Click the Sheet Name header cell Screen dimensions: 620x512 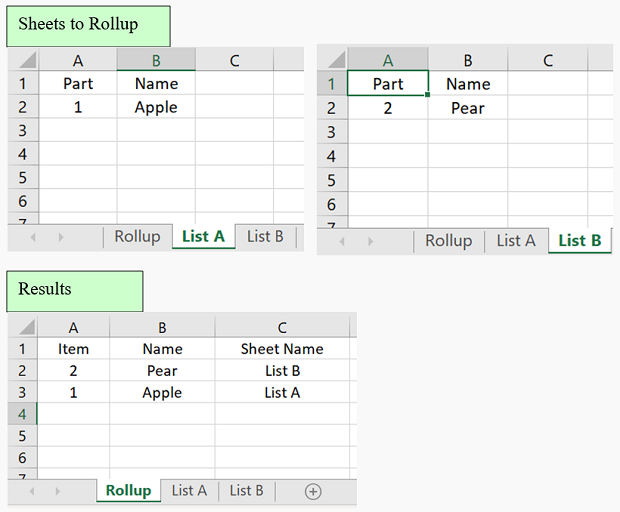282,349
